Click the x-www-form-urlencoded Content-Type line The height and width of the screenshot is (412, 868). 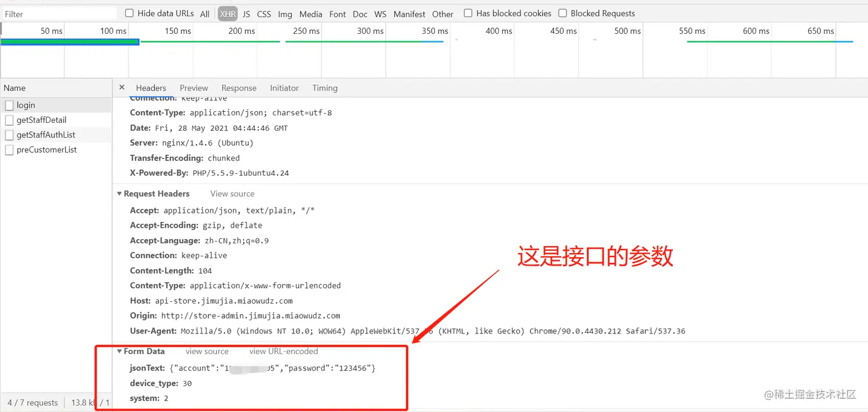click(x=235, y=285)
